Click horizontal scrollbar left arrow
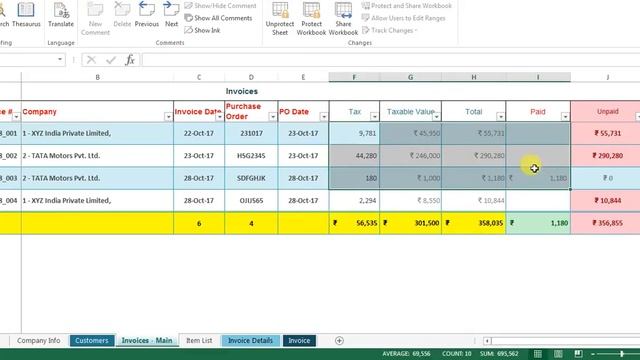 487,340
